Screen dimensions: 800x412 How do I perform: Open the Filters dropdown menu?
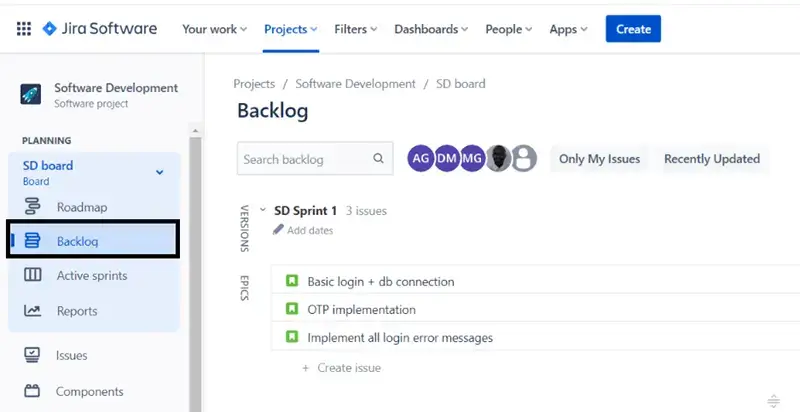tap(356, 29)
